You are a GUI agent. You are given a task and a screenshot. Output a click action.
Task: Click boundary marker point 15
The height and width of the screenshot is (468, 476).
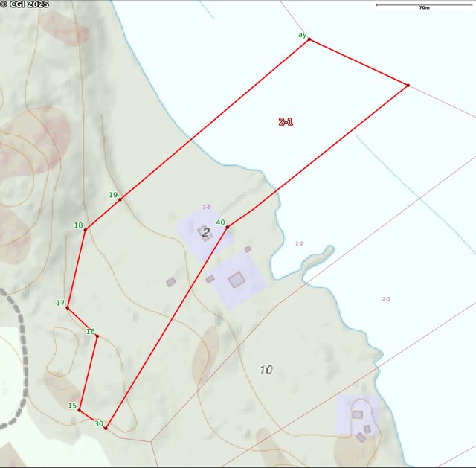[x=79, y=410]
